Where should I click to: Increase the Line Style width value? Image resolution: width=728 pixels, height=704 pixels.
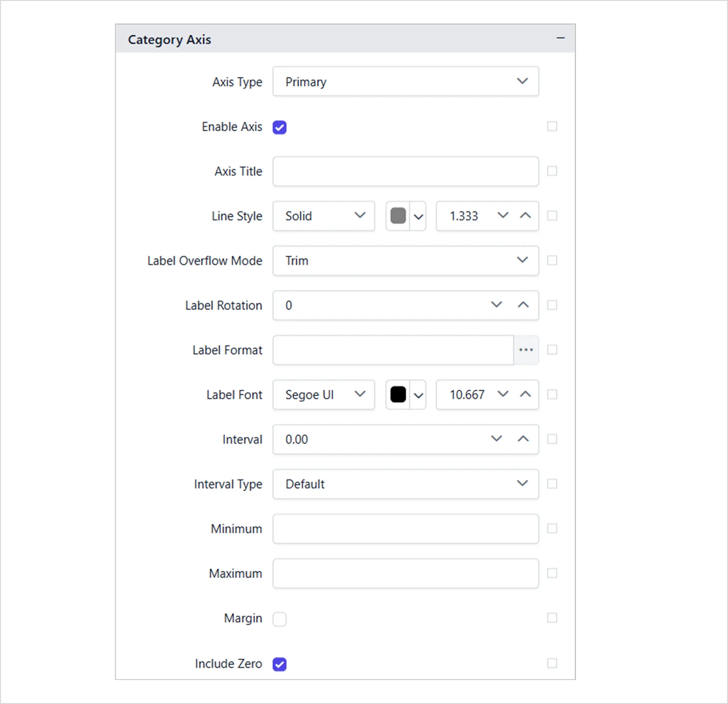point(525,216)
